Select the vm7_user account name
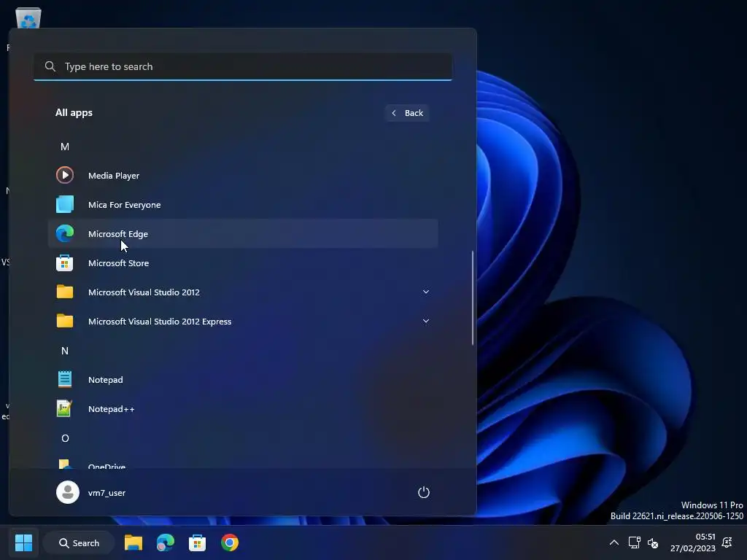Image resolution: width=747 pixels, height=560 pixels. coord(107,493)
